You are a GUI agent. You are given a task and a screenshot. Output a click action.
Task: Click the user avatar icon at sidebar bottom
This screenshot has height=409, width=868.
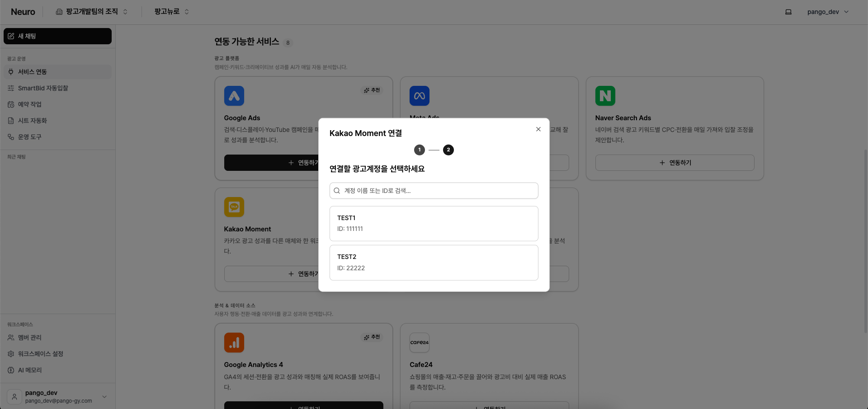pos(14,397)
